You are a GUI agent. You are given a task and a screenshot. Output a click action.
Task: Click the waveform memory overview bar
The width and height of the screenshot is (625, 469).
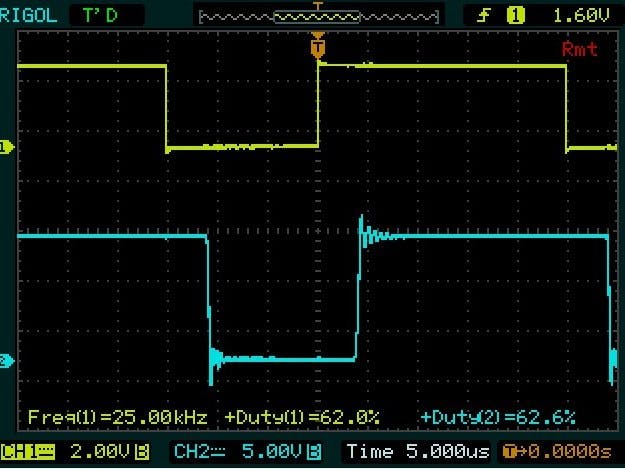(x=319, y=17)
